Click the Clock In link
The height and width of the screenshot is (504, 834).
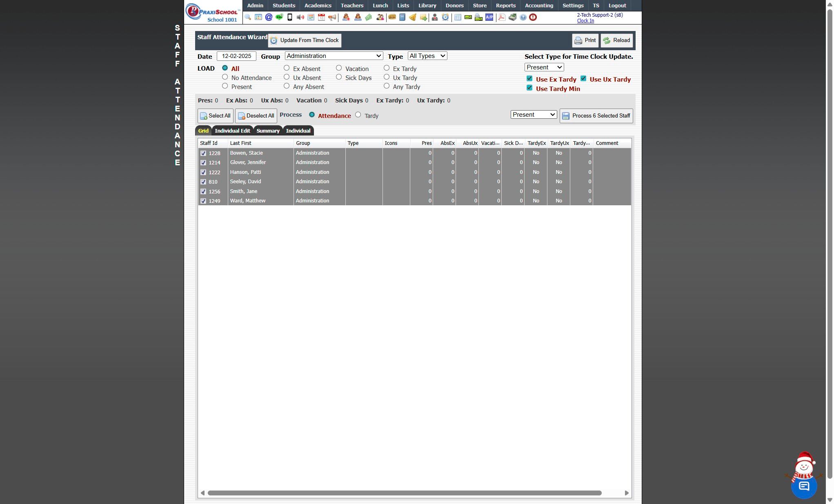click(585, 21)
